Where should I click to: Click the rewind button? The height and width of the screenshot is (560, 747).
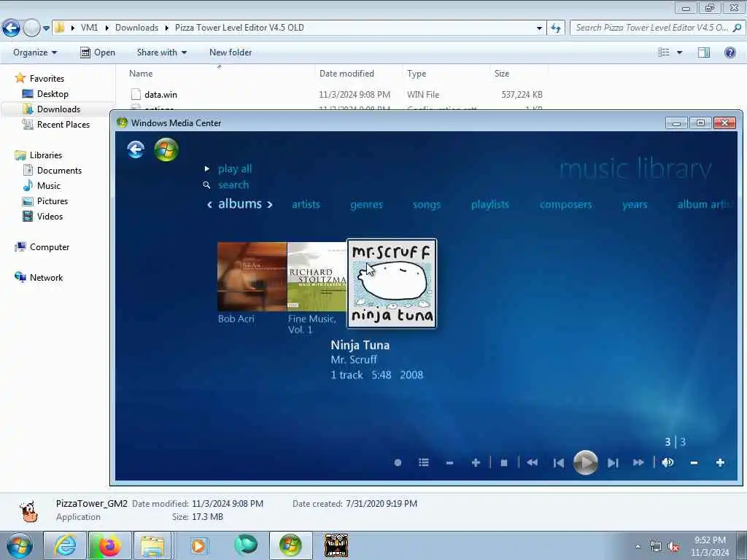532,462
